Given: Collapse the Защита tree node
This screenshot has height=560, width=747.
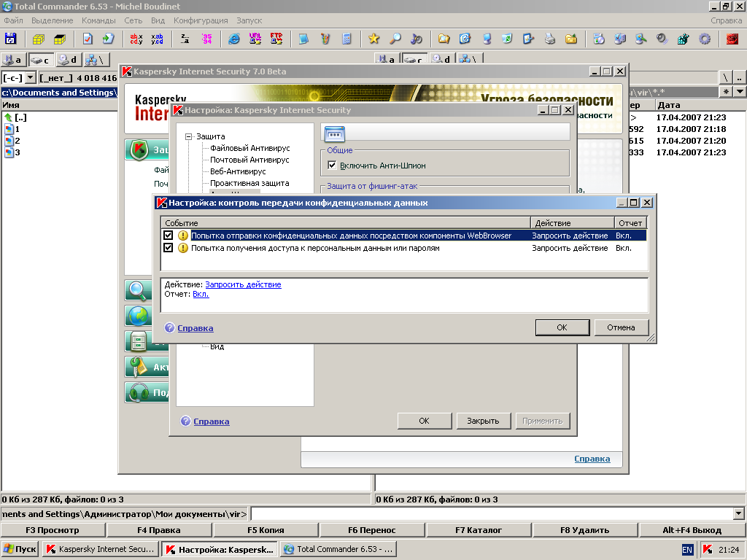Looking at the screenshot, I should pos(189,136).
